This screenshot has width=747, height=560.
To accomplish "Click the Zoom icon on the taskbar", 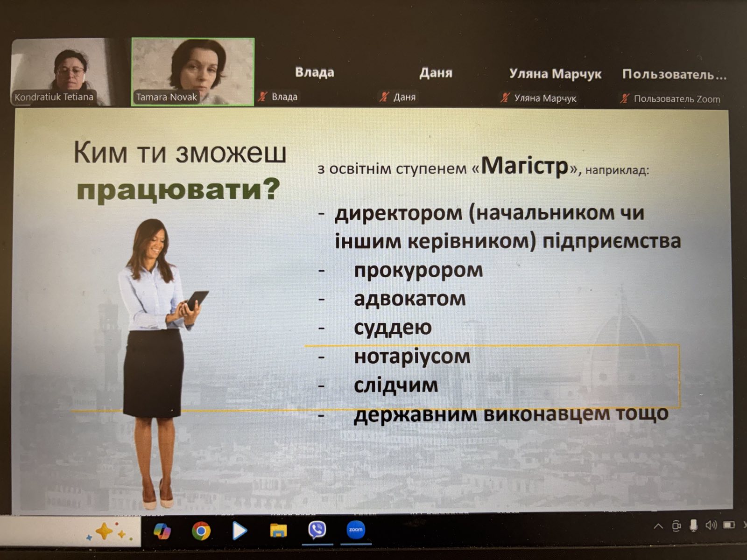I will click(x=356, y=530).
